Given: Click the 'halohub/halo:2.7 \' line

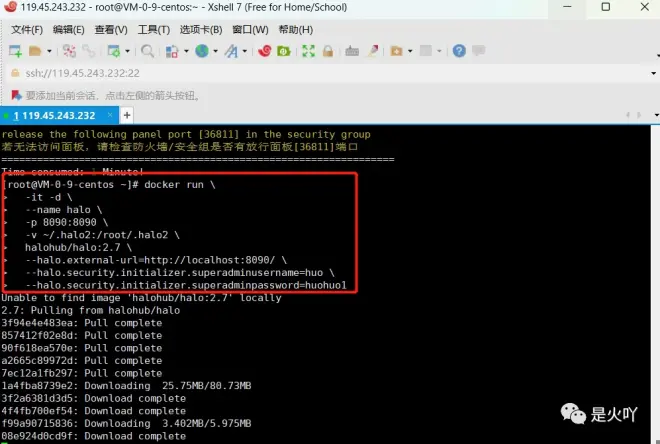Looking at the screenshot, I should point(78,247).
